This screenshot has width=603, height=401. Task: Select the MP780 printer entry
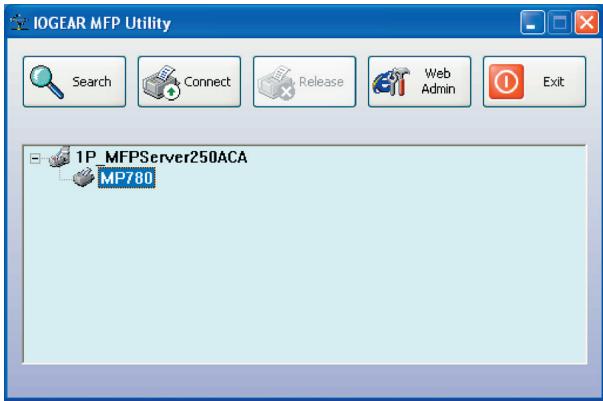[127, 178]
